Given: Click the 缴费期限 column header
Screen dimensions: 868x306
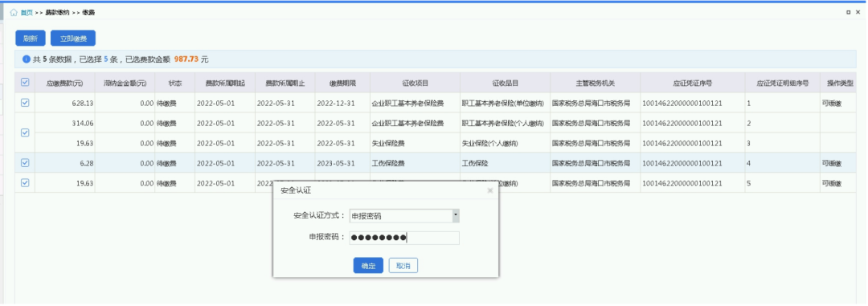Looking at the screenshot, I should [342, 83].
